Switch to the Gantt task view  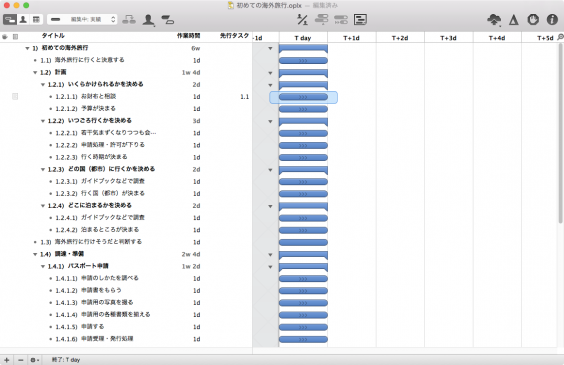click(10, 19)
